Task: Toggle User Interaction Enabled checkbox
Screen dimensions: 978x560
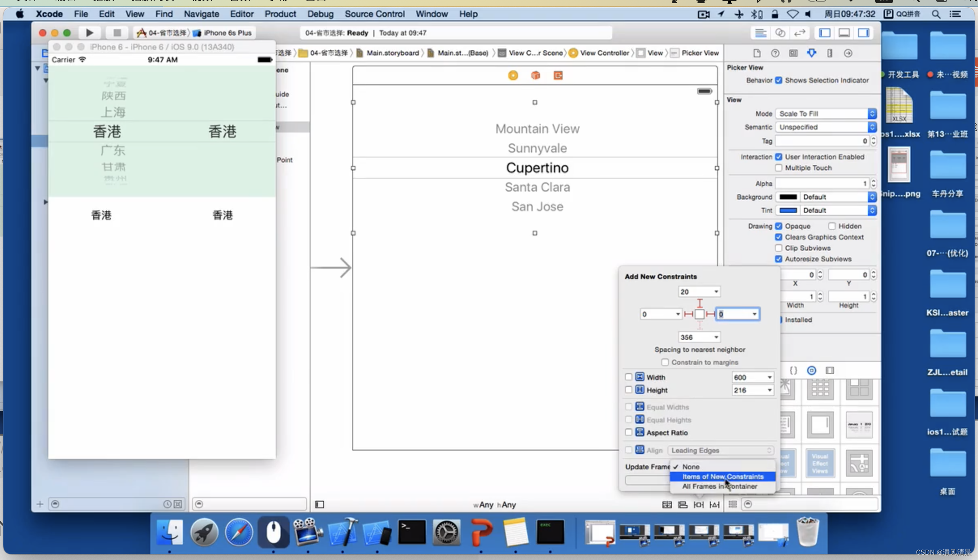Action: point(778,157)
